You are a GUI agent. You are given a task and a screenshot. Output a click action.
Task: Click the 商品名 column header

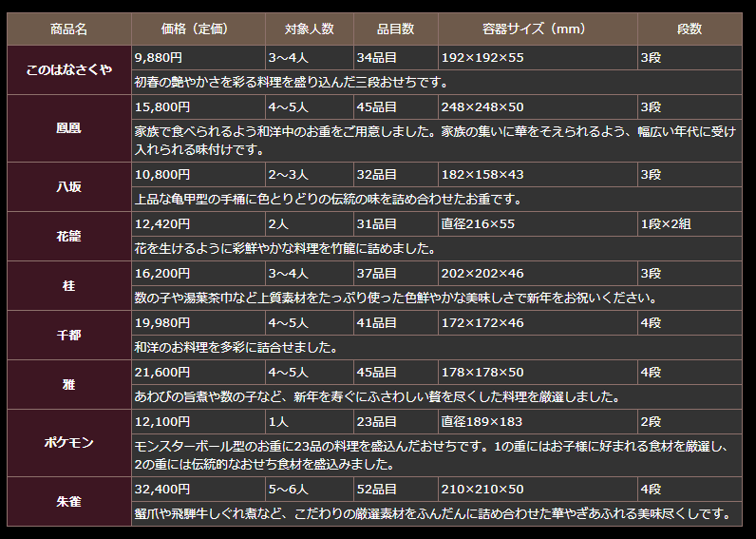pos(68,29)
